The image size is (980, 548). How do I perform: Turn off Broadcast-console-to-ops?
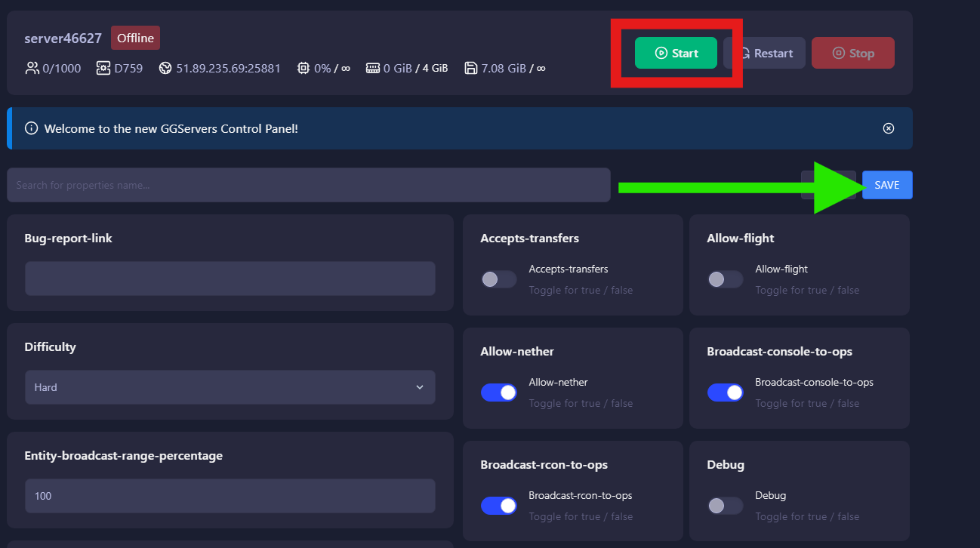pyautogui.click(x=725, y=392)
